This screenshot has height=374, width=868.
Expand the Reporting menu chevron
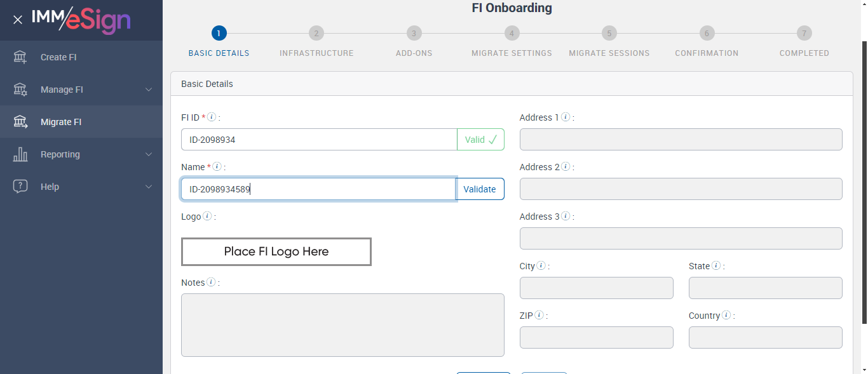point(149,154)
